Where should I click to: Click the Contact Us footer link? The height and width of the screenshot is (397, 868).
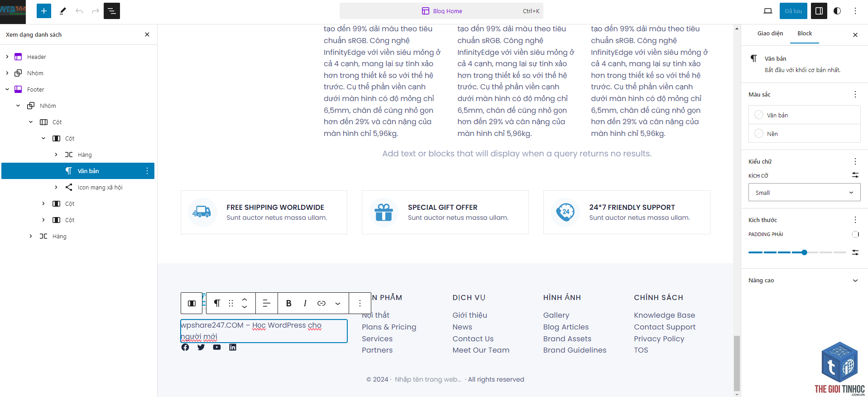pyautogui.click(x=473, y=339)
